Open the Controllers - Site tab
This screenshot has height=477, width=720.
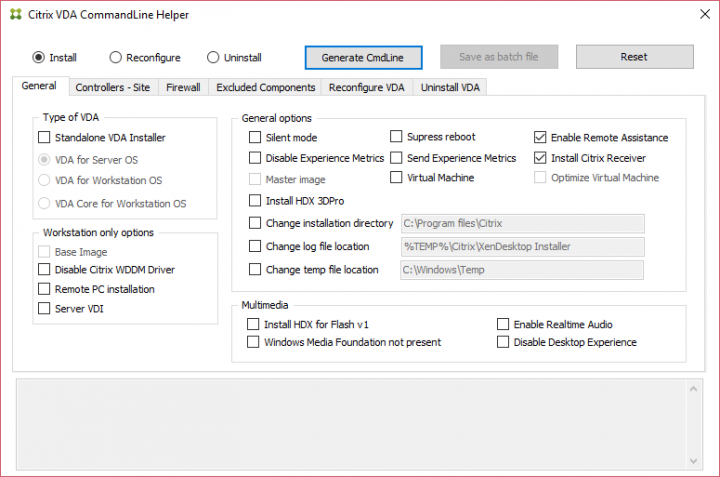coord(113,87)
